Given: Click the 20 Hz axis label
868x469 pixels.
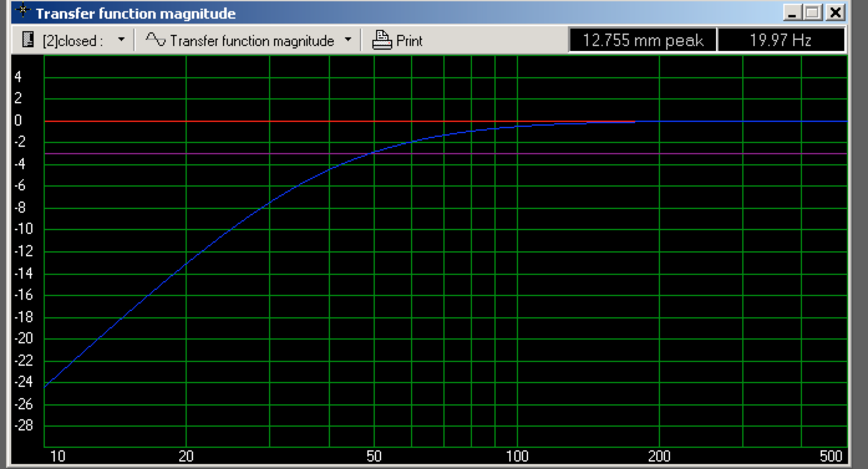Looking at the screenshot, I should pyautogui.click(x=186, y=457).
